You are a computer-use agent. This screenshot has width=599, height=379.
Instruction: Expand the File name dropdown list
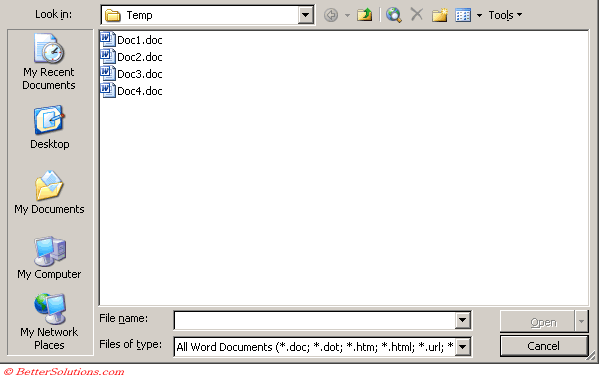point(463,320)
